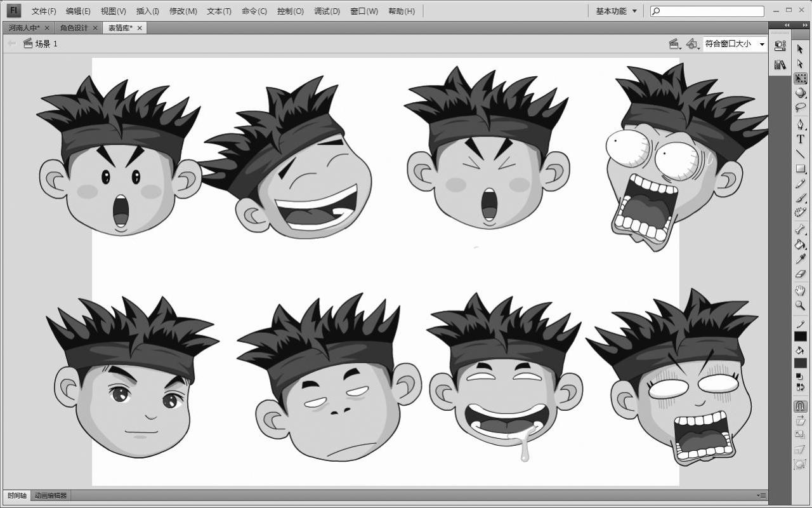
Task: Open the timeline panel options menu
Action: pyautogui.click(x=762, y=495)
